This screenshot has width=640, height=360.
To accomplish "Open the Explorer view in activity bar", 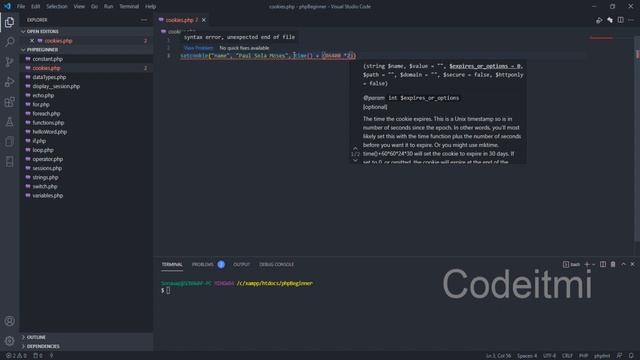I will click(x=9, y=22).
